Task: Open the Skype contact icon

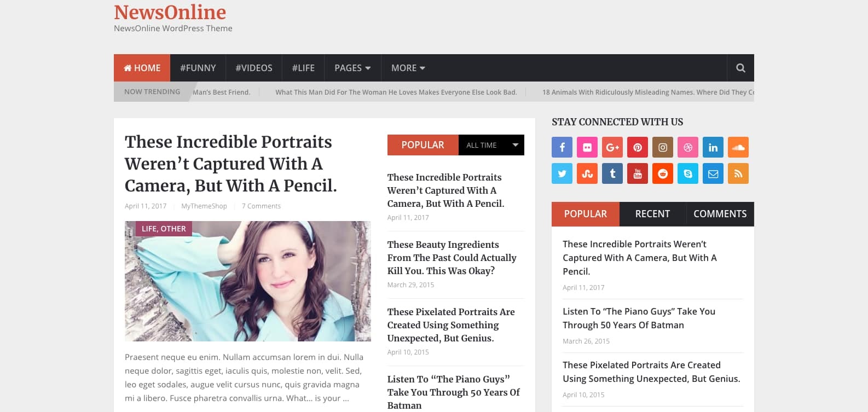Action: [x=687, y=173]
